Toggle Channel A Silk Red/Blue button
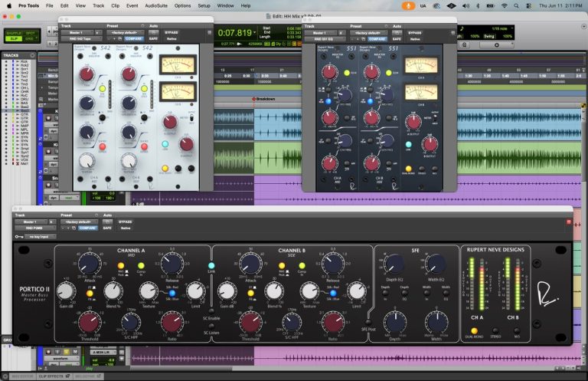The height and width of the screenshot is (381, 588). (172, 293)
